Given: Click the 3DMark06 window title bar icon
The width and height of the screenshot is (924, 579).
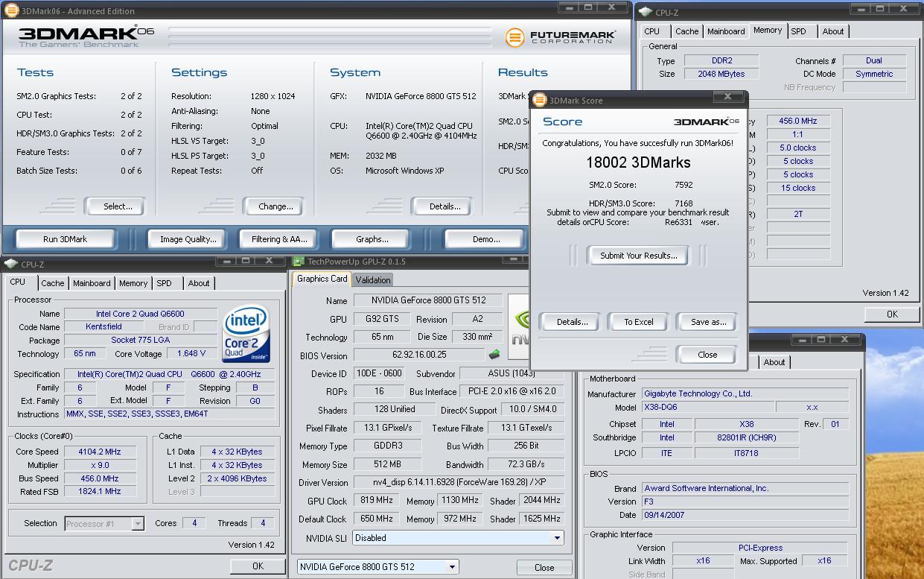Looking at the screenshot, I should point(11,11).
